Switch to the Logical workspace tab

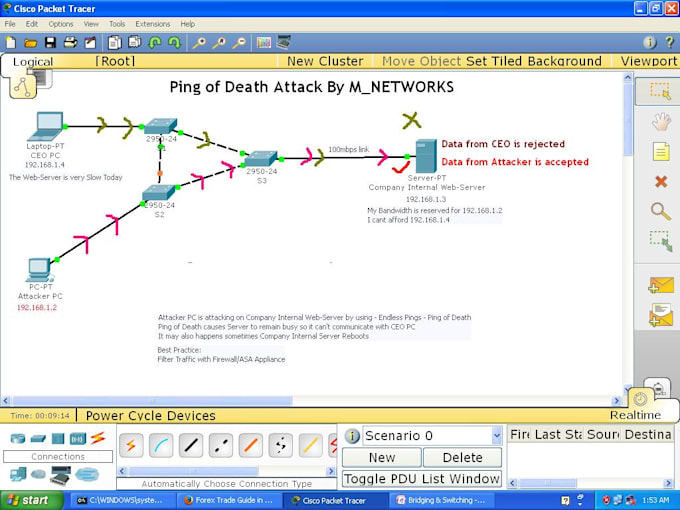pyautogui.click(x=33, y=62)
